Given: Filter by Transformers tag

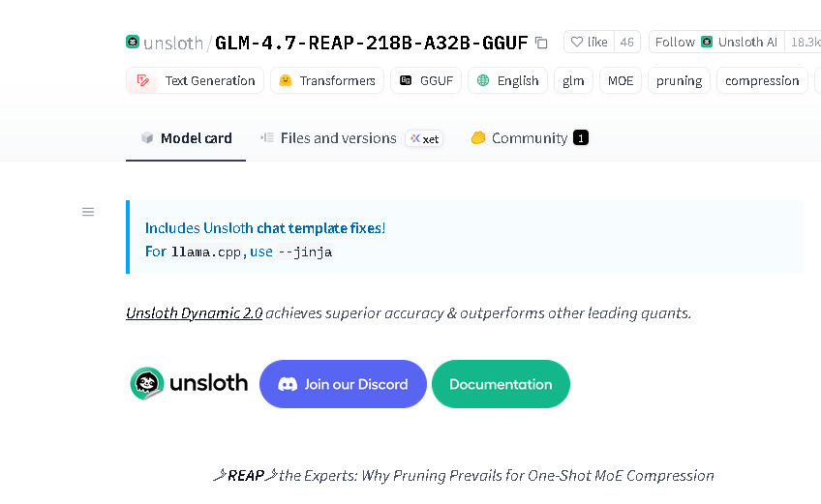Looking at the screenshot, I should 327,80.
